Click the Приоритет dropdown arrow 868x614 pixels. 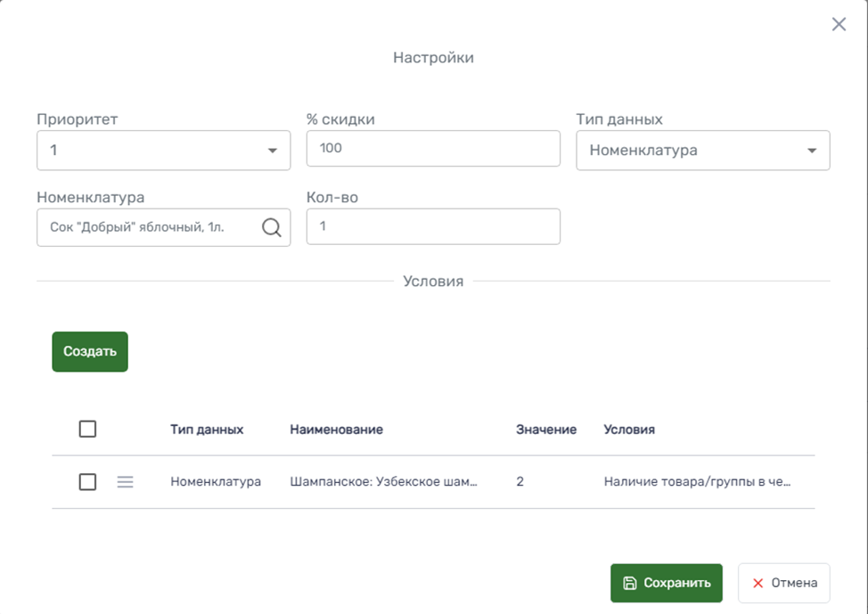point(273,151)
